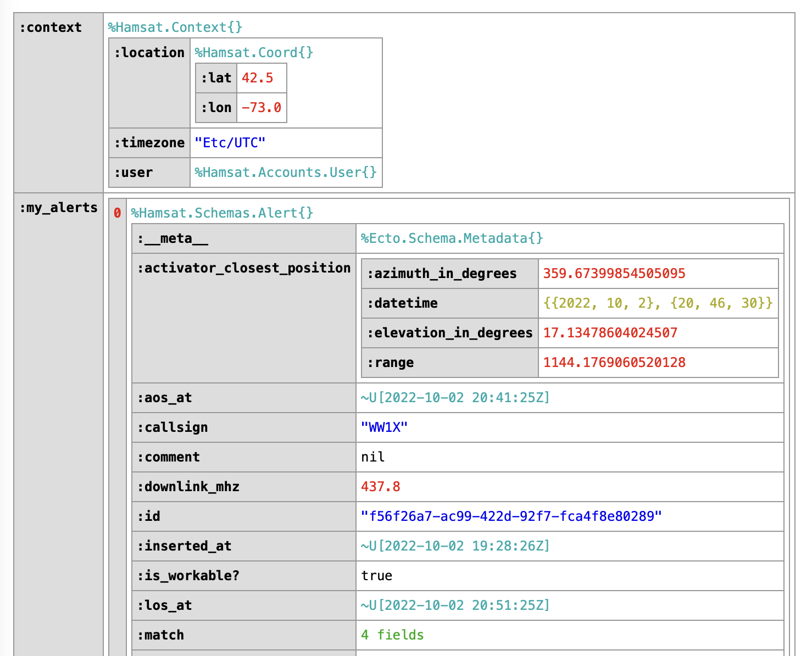Click the :lon key label
The width and height of the screenshot is (812, 656).
(x=216, y=108)
